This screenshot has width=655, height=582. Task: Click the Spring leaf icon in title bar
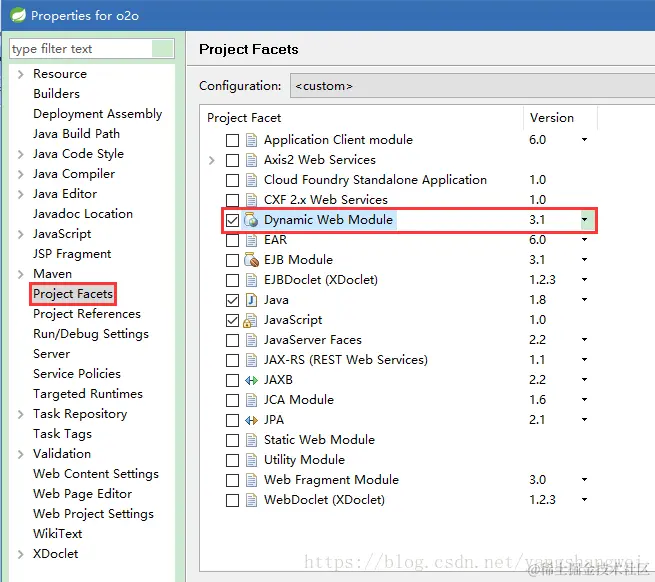tap(18, 15)
